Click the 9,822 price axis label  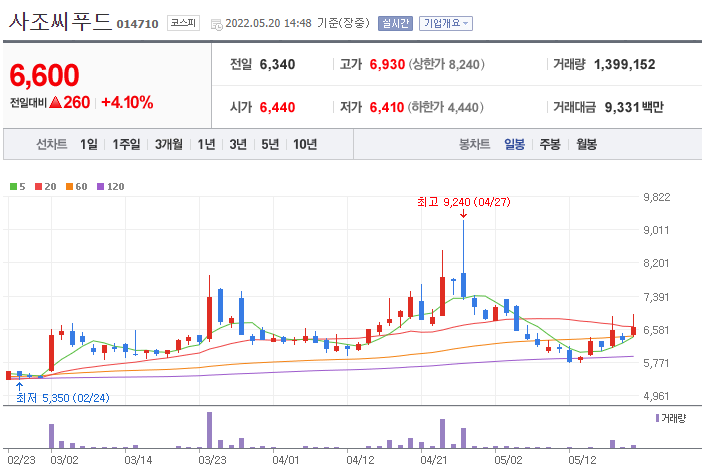tap(656, 197)
